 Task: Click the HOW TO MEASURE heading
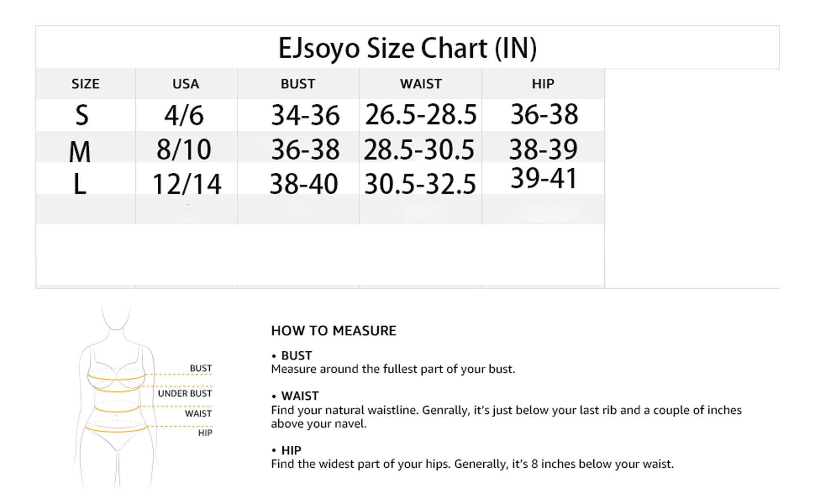333,331
